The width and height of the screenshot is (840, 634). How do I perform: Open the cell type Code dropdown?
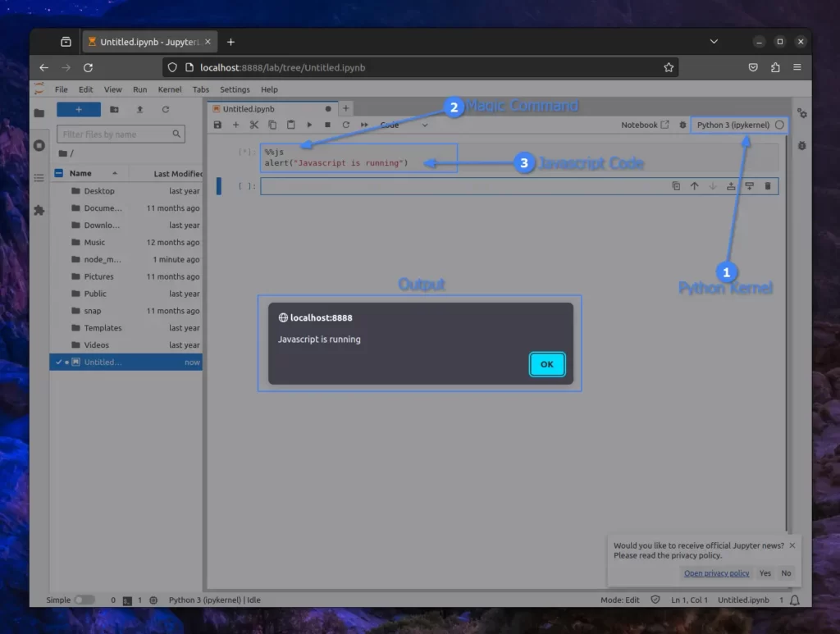point(404,125)
